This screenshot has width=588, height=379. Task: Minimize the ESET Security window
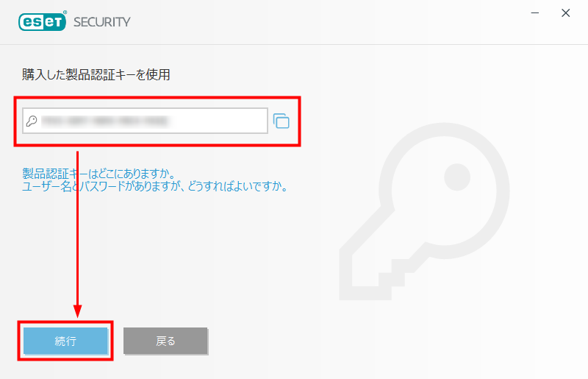click(535, 13)
